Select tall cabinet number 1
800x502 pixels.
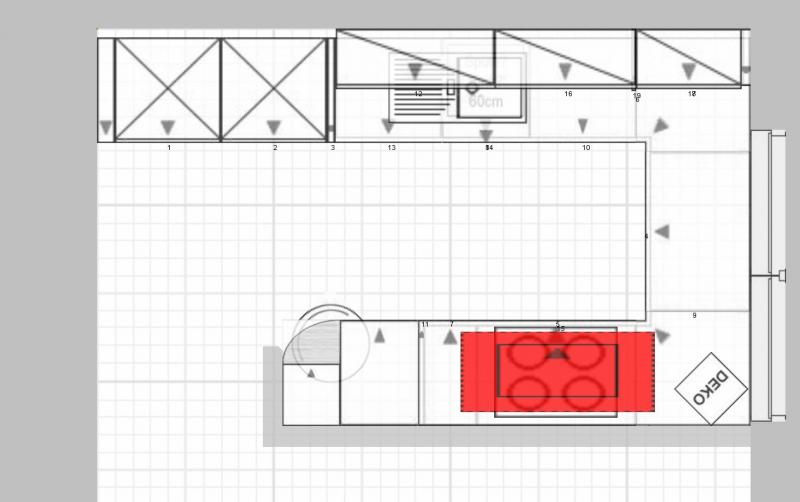(167, 88)
